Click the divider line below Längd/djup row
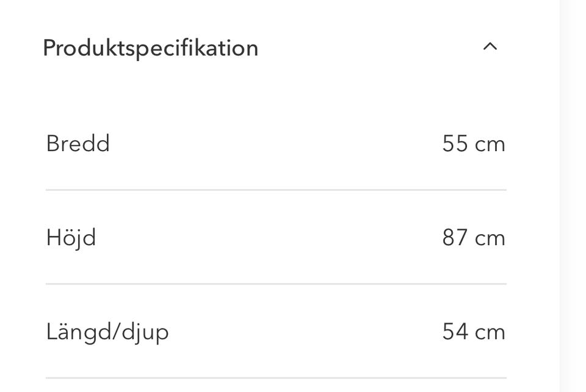586x392 pixels. [x=276, y=377]
